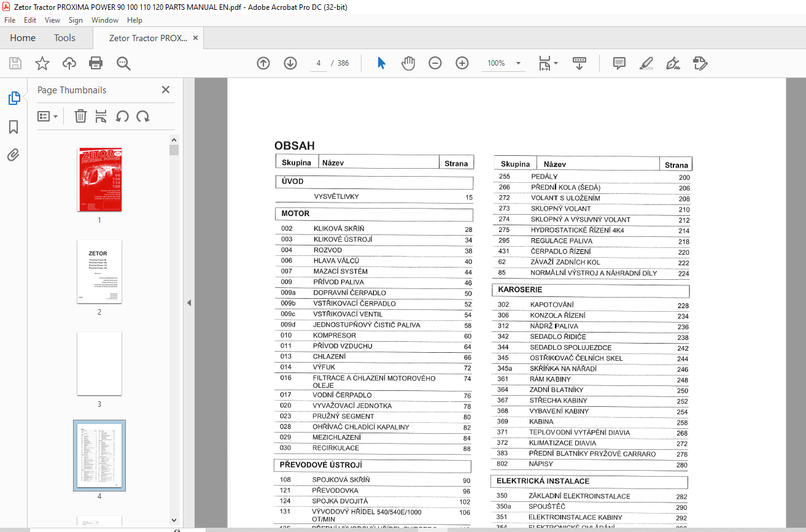Open the Window menu
Image resolution: width=806 pixels, height=532 pixels.
click(x=105, y=20)
